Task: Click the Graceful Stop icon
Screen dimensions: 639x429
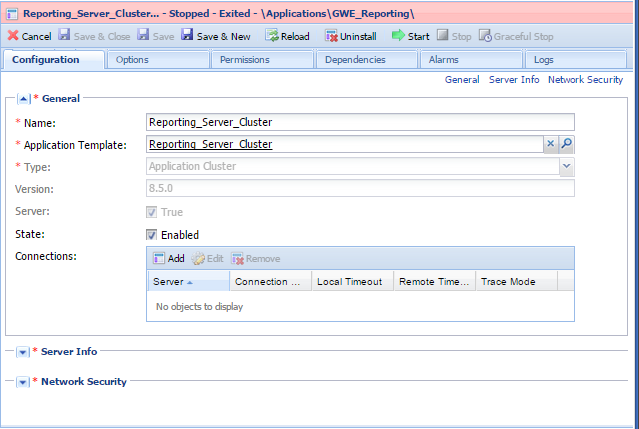Action: (485, 35)
